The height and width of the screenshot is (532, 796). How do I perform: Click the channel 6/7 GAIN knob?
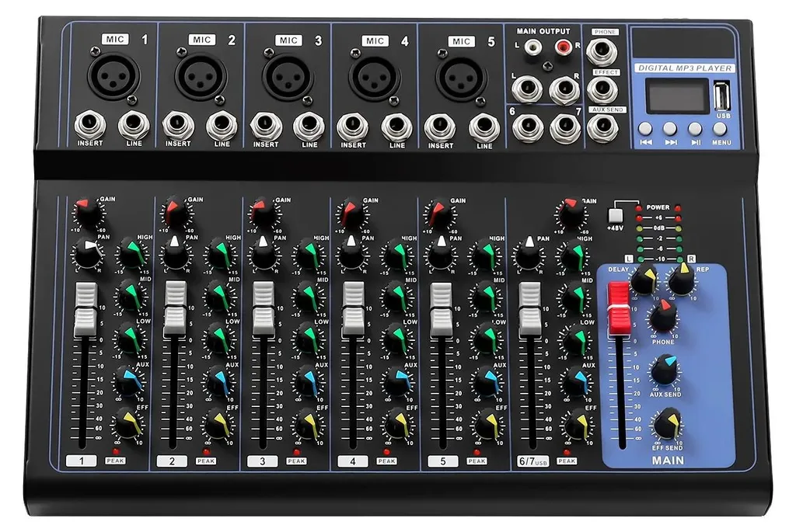[x=570, y=214]
